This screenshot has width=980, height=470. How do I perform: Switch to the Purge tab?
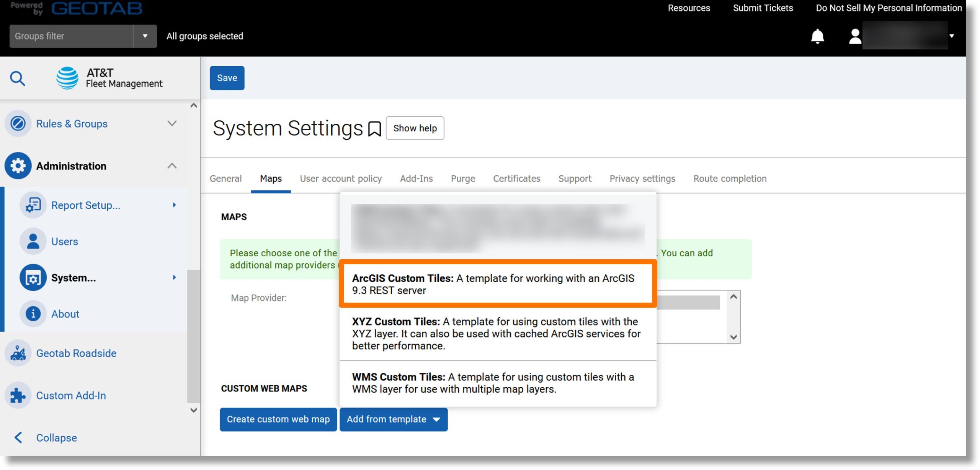(x=463, y=179)
